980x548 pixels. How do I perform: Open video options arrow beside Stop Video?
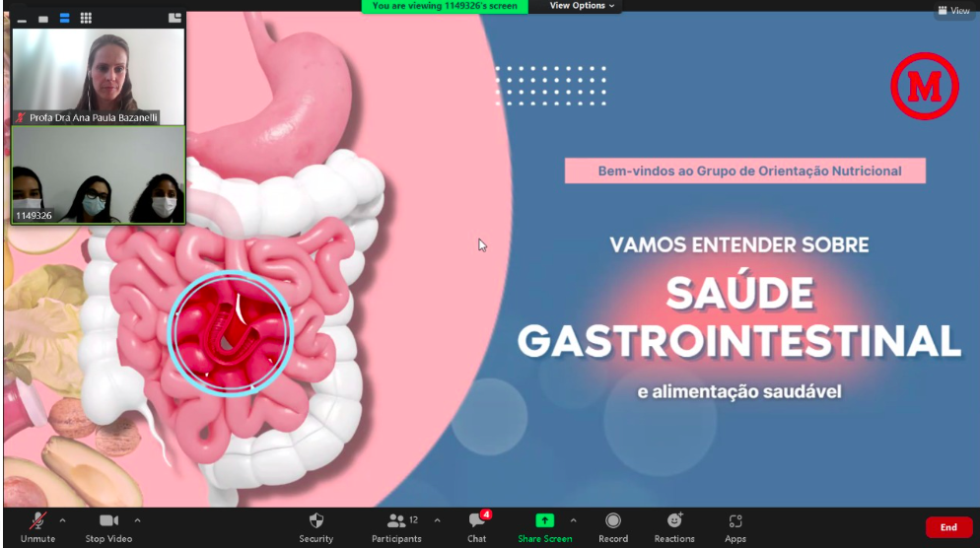coord(137,519)
